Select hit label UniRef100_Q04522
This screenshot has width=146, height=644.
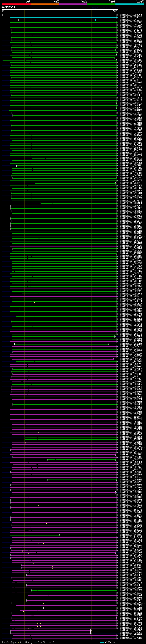point(131,50)
